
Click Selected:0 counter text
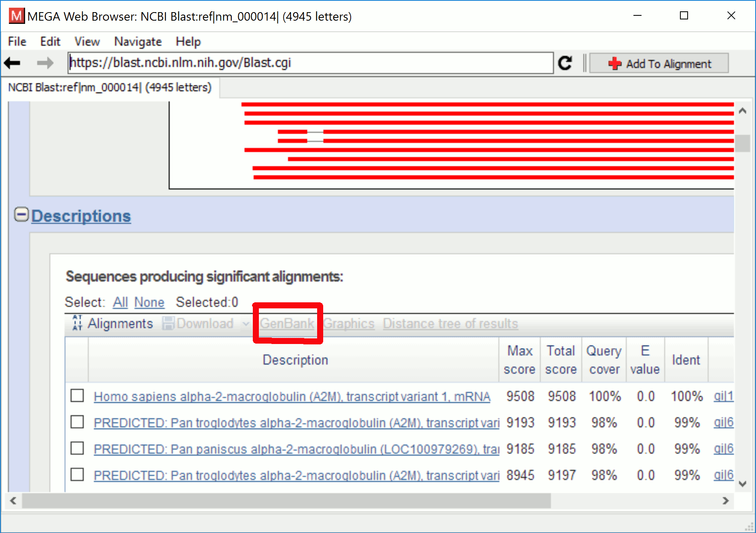[x=207, y=302]
